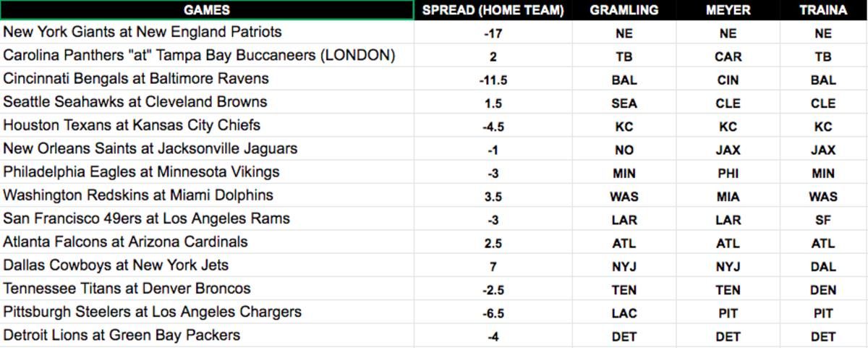Click the -11.5 spread cell
Viewport: 868px width, 348px height.
click(493, 80)
